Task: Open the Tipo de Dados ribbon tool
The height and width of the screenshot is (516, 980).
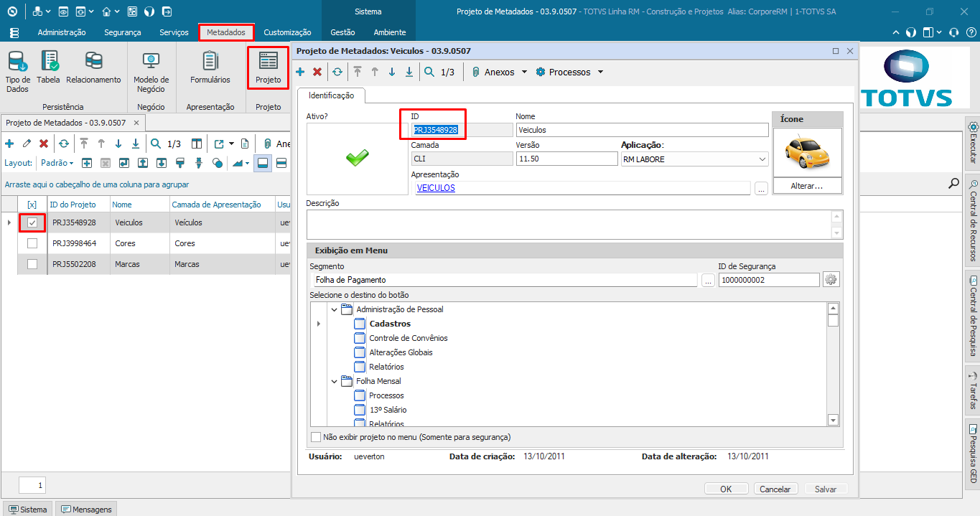Action: (x=17, y=72)
